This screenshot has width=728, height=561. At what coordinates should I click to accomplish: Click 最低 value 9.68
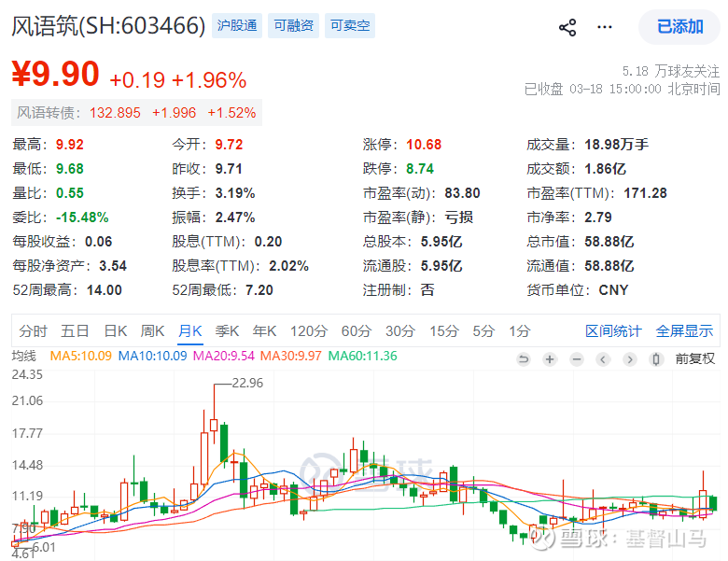[x=70, y=169]
